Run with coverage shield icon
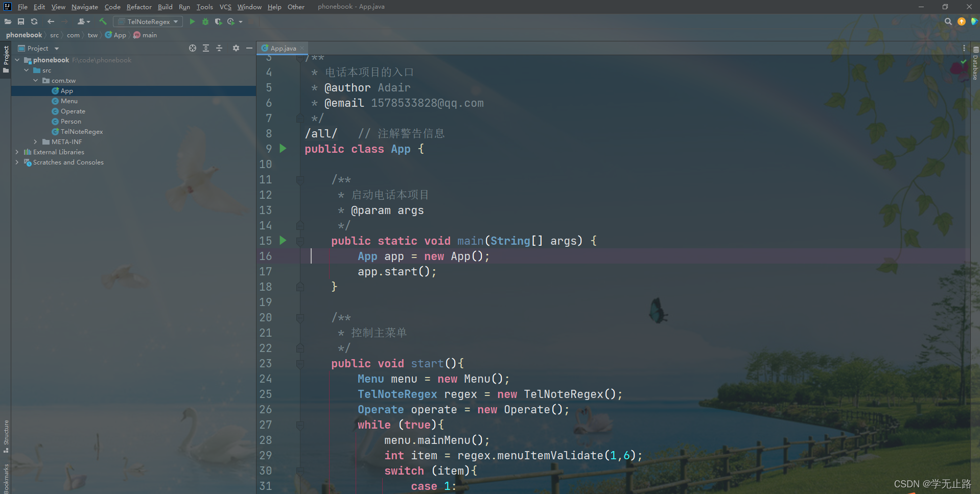Image resolution: width=980 pixels, height=494 pixels. [x=218, y=21]
